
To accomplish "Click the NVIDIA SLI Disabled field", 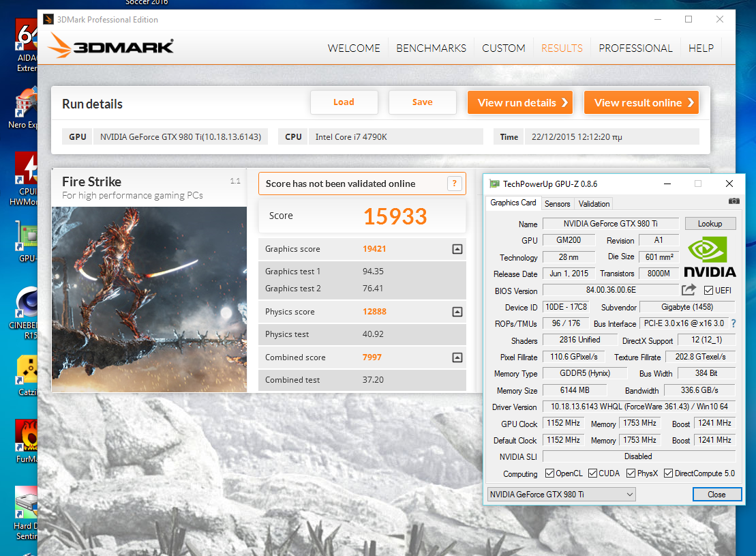I will [639, 456].
